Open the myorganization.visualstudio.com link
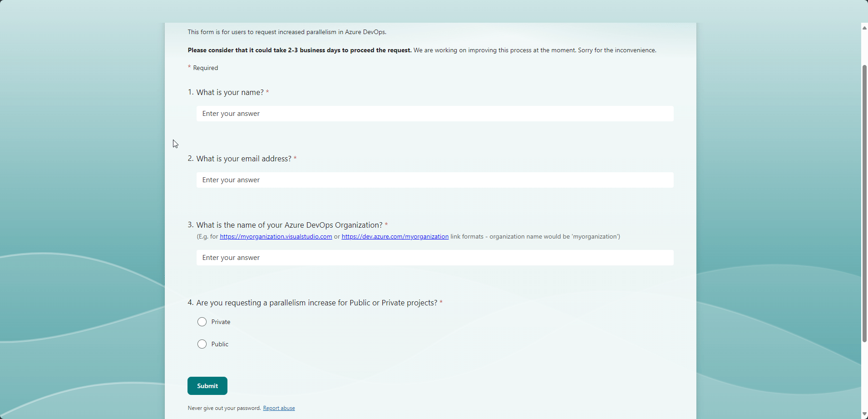This screenshot has width=868, height=419. (x=275, y=236)
